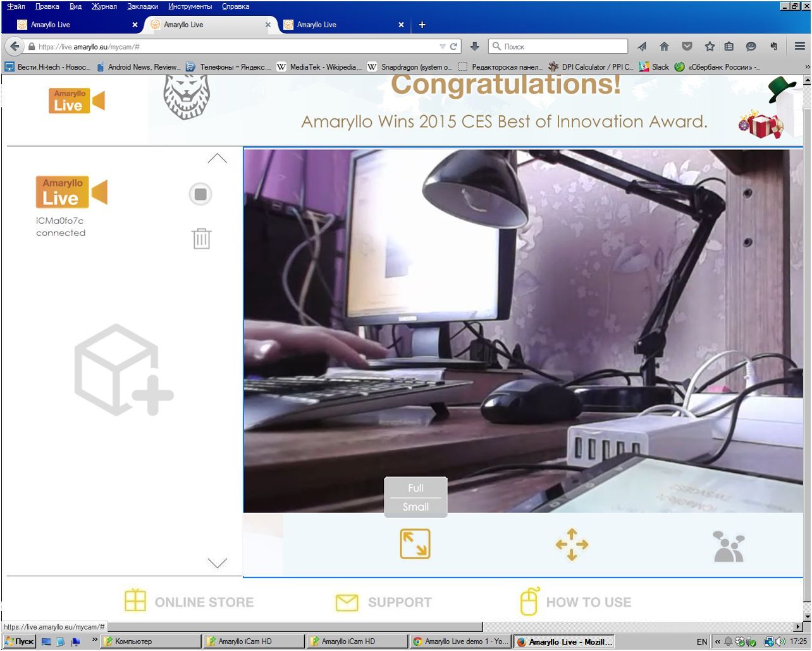Screen dimensions: 812x651
Task: Open the SUPPORT link
Action: tap(383, 602)
